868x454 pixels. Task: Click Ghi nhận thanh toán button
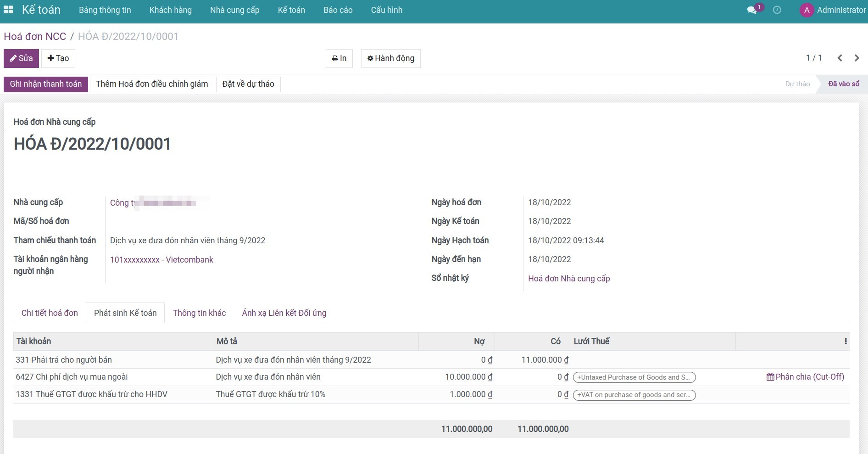[x=46, y=84]
